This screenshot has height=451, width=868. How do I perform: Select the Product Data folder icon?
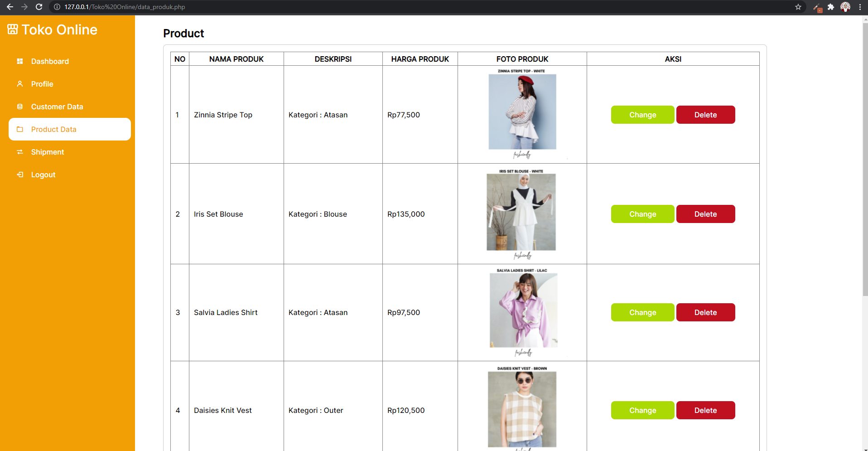click(20, 129)
